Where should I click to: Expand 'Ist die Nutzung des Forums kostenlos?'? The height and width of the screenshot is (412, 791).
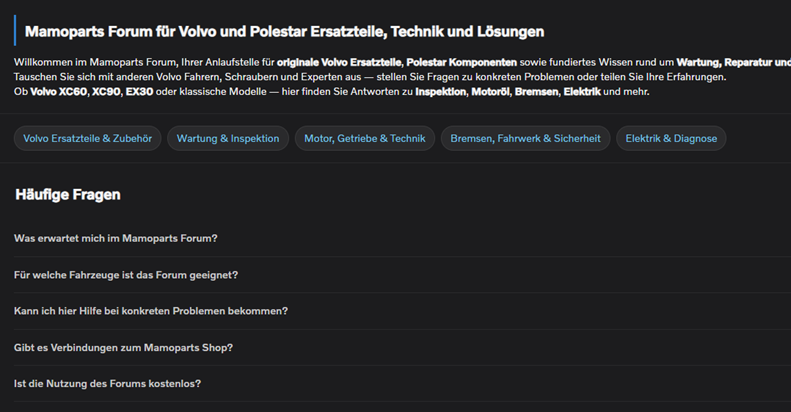pyautogui.click(x=108, y=383)
